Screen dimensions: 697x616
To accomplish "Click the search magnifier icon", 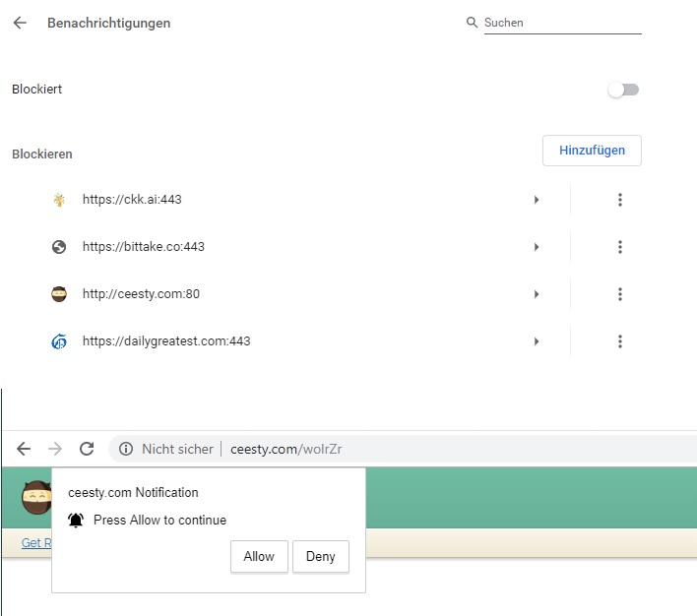I will (x=472, y=23).
